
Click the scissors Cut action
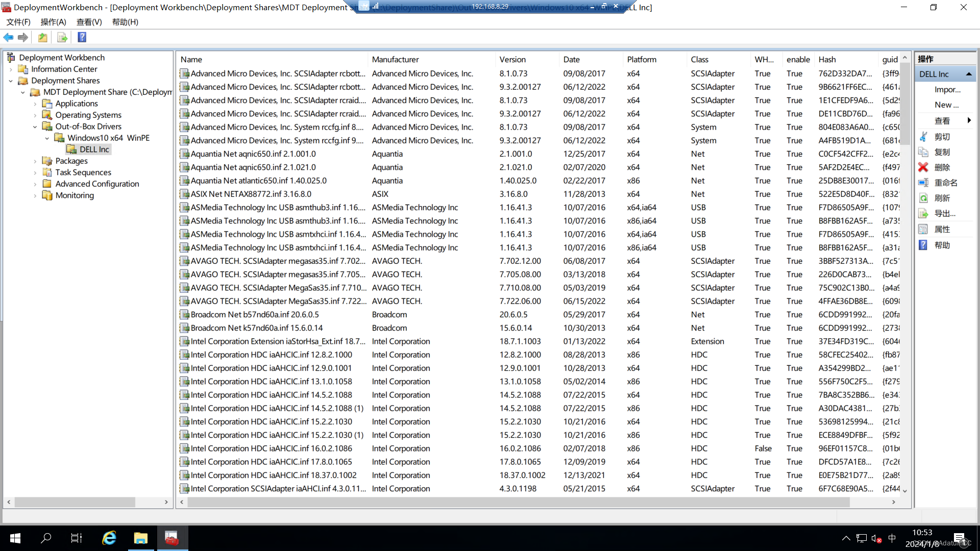(923, 137)
